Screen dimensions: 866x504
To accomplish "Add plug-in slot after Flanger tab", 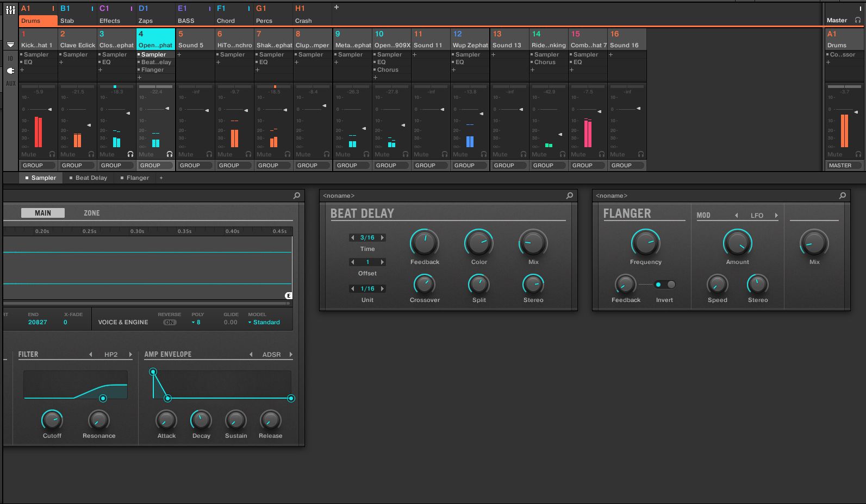I will pos(161,178).
